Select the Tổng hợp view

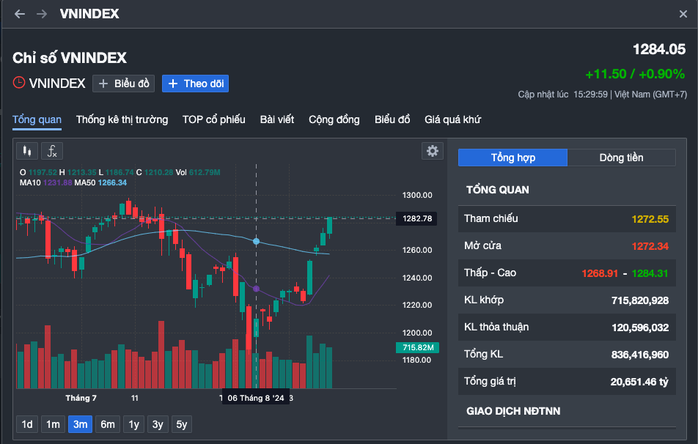click(x=513, y=158)
